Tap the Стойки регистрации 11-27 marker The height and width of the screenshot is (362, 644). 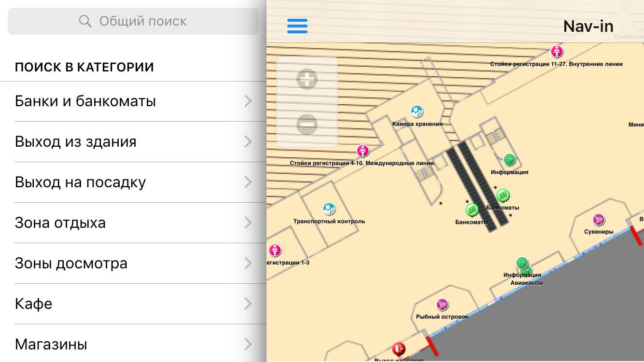[557, 51]
